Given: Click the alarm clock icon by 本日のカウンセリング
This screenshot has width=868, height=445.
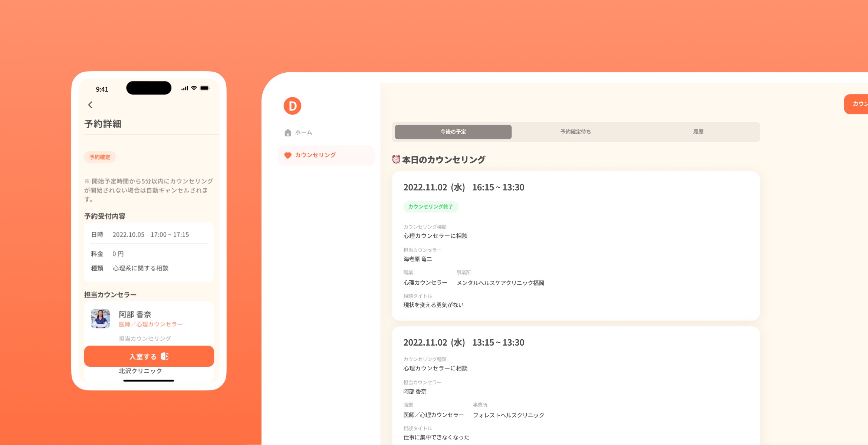Looking at the screenshot, I should [x=396, y=159].
